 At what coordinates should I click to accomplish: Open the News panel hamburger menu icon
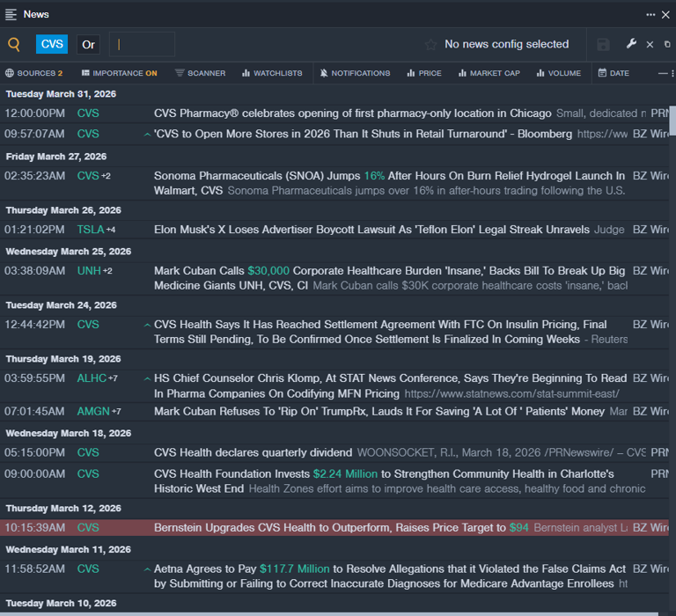coord(11,14)
